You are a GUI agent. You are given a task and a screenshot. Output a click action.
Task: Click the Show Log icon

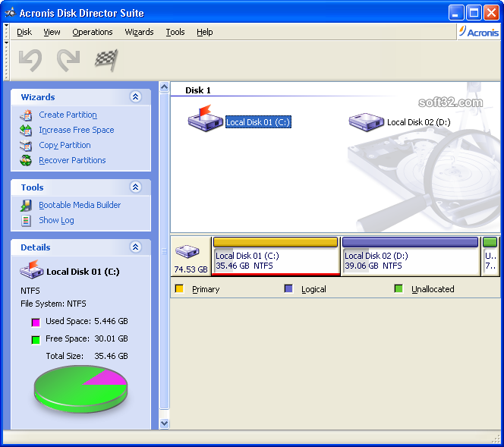[x=26, y=220]
